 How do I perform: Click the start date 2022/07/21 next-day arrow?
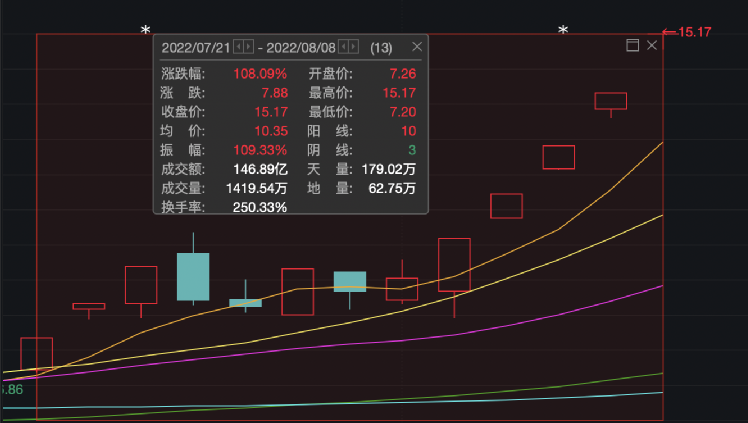pos(249,47)
